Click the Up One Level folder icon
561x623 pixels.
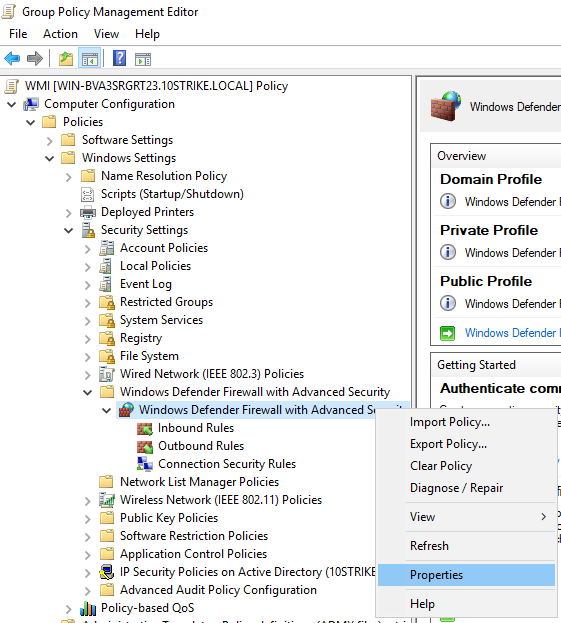click(66, 59)
